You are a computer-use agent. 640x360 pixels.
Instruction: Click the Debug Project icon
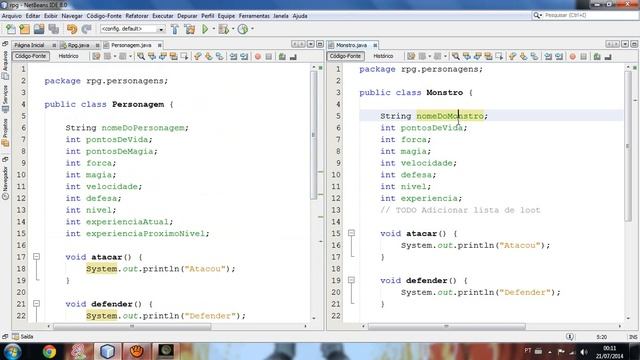point(223,29)
